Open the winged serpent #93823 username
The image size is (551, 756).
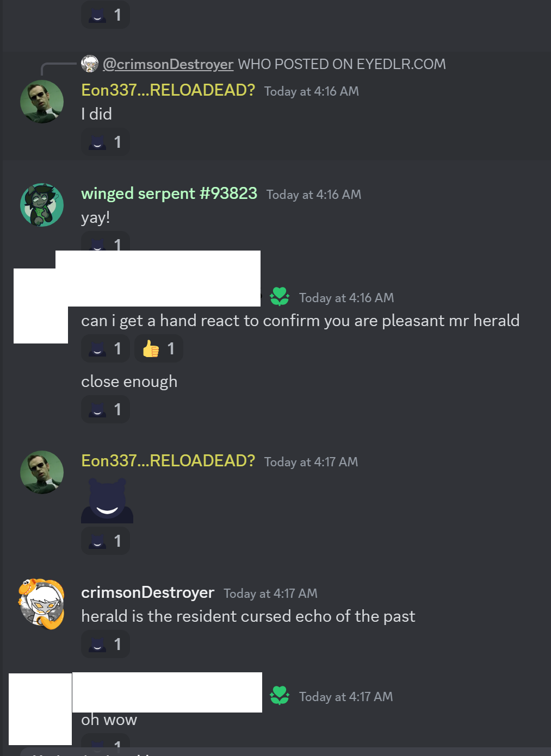coord(169,193)
